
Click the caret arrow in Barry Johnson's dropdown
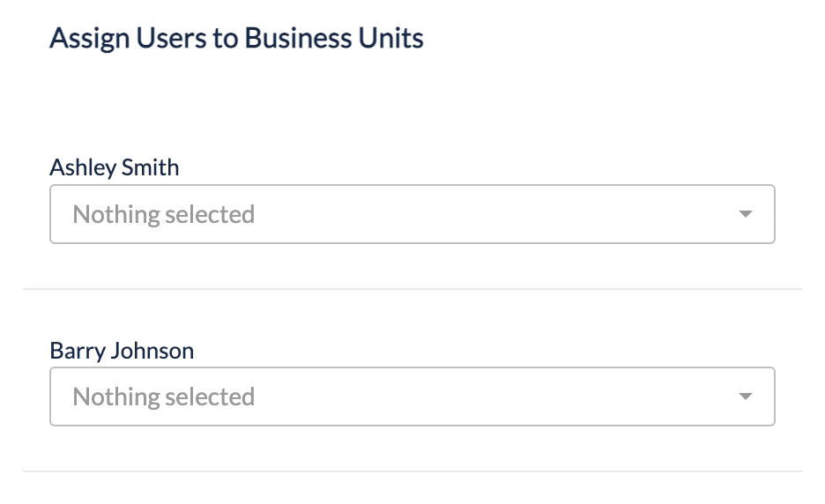pyautogui.click(x=746, y=397)
